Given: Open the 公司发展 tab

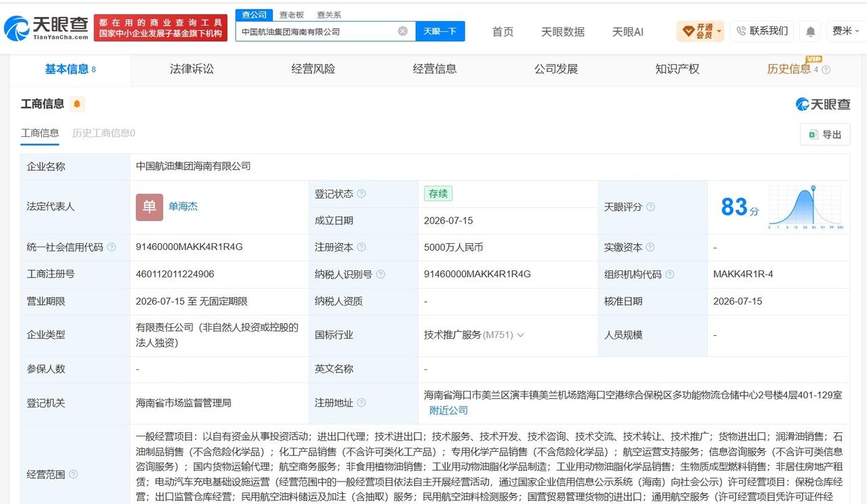Looking at the screenshot, I should (x=555, y=69).
